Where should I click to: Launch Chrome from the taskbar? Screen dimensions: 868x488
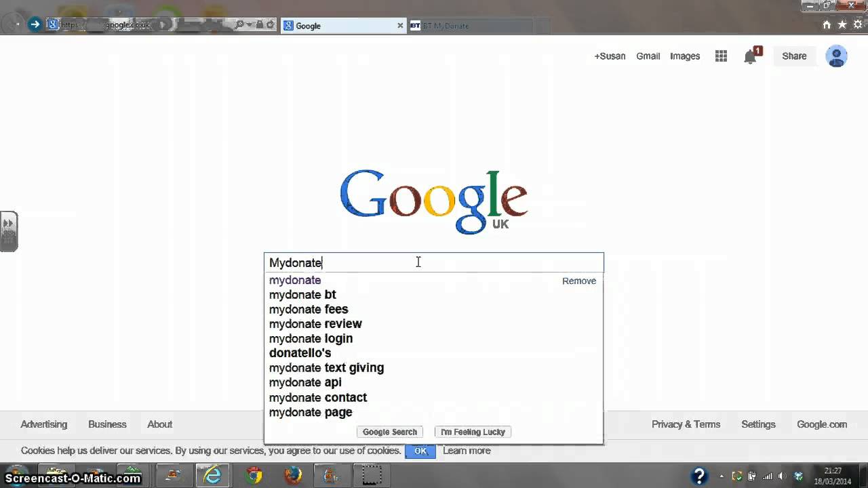254,475
